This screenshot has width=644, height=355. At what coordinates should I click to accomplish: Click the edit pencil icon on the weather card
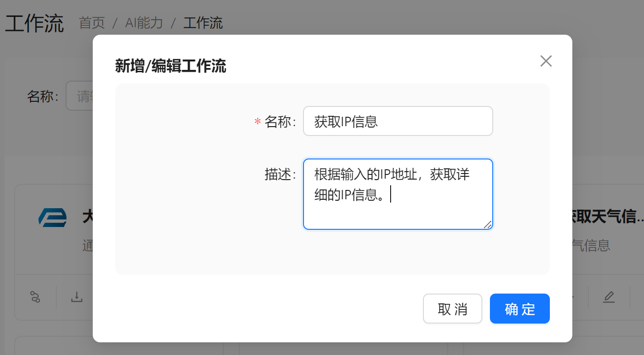click(x=608, y=297)
